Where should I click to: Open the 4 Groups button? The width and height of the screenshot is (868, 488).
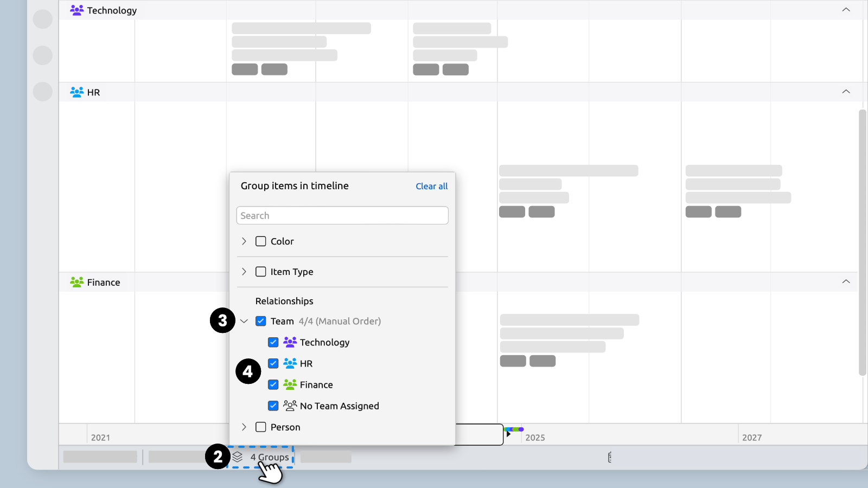point(260,457)
